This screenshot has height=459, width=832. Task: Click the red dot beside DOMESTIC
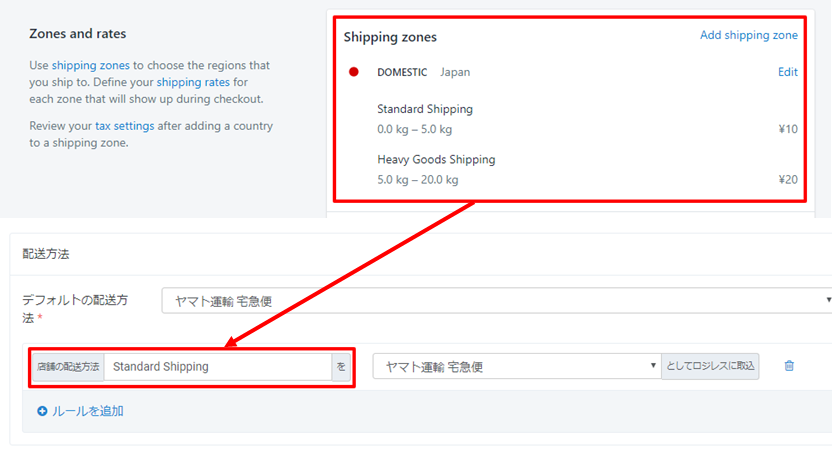click(353, 72)
